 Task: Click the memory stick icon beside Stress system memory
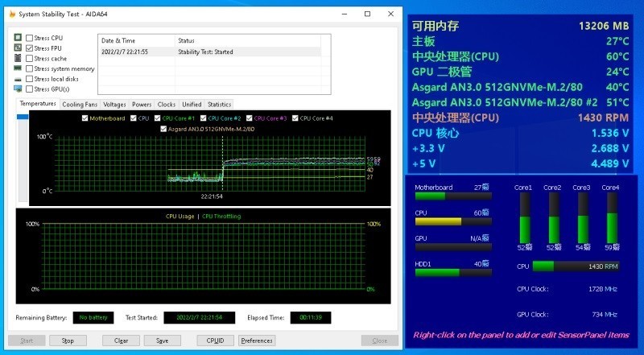pyautogui.click(x=18, y=68)
